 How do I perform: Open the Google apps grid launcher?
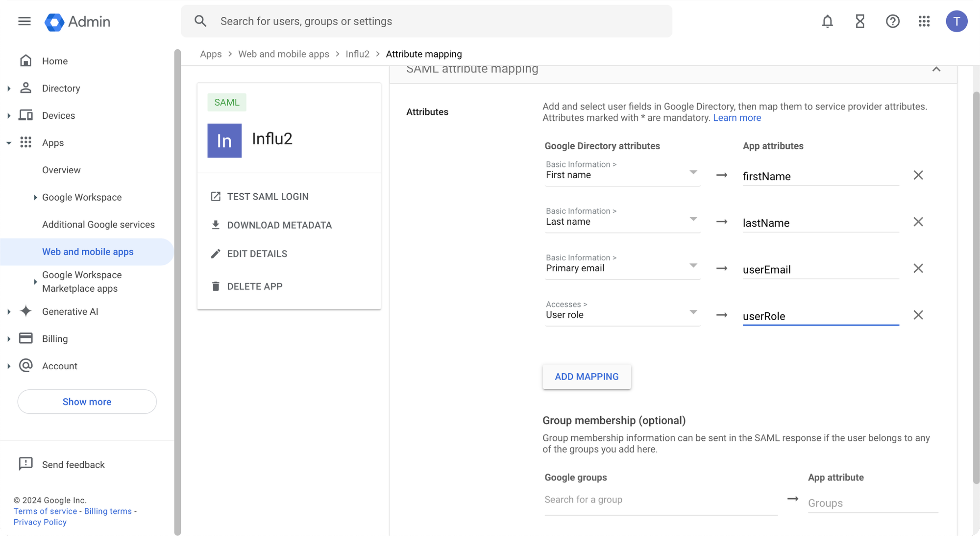point(924,21)
